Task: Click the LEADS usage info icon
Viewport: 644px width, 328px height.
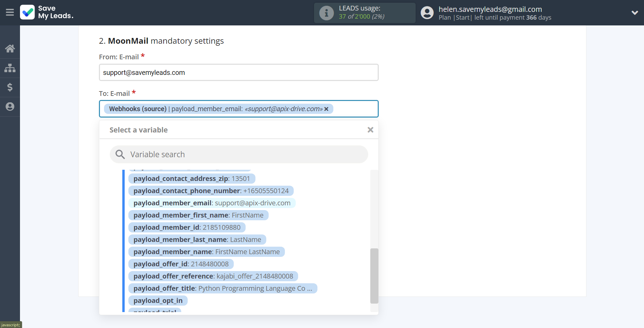Action: [326, 13]
